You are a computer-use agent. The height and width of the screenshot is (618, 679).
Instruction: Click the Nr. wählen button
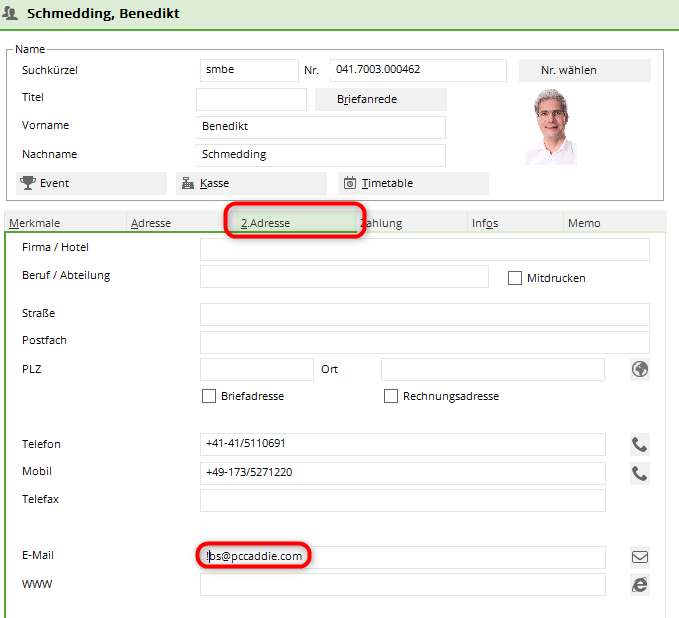click(585, 70)
